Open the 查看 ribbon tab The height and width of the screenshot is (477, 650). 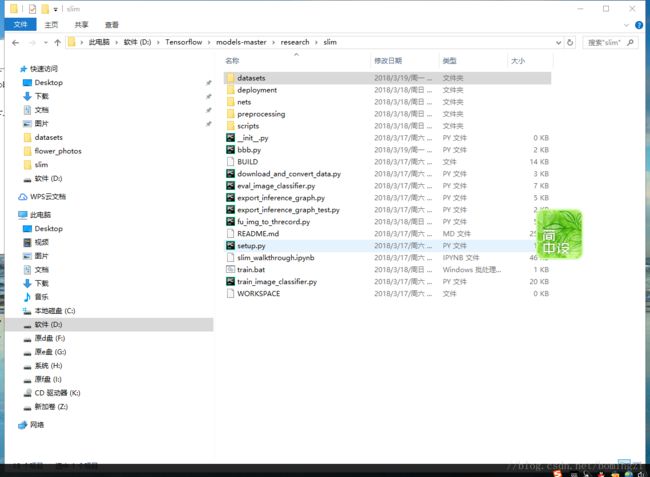112,24
